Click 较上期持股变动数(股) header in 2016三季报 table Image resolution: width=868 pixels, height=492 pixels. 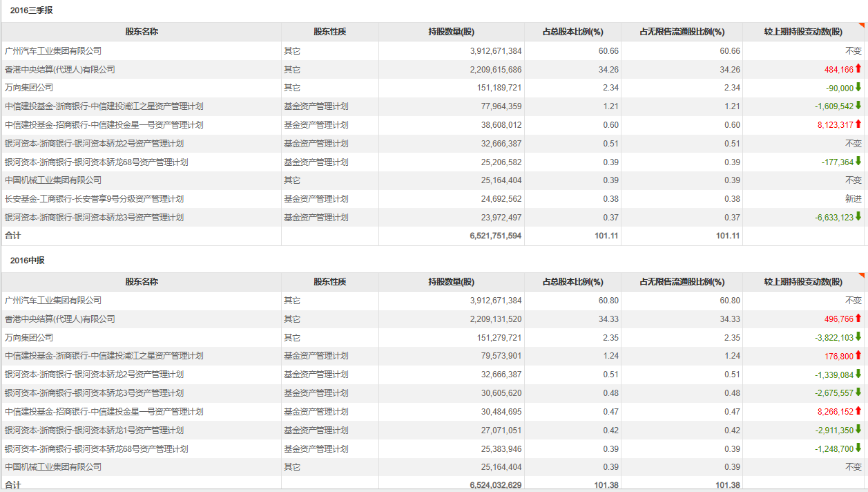pos(803,32)
